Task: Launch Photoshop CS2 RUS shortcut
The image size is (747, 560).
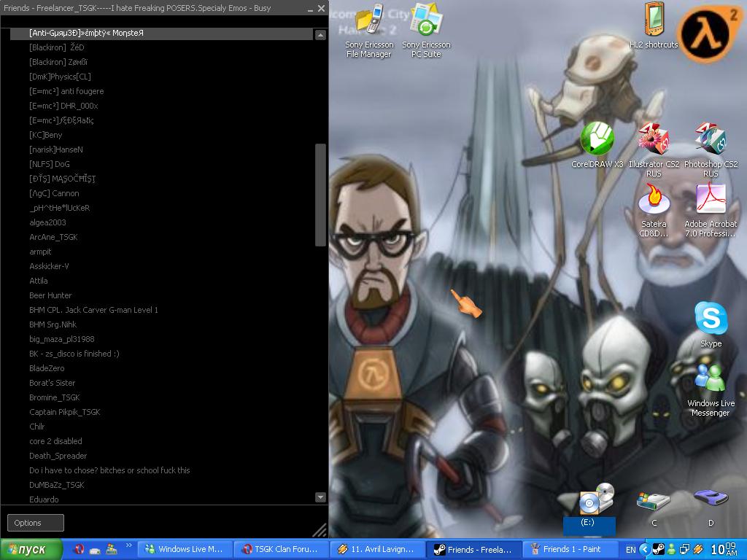Action: (710, 140)
